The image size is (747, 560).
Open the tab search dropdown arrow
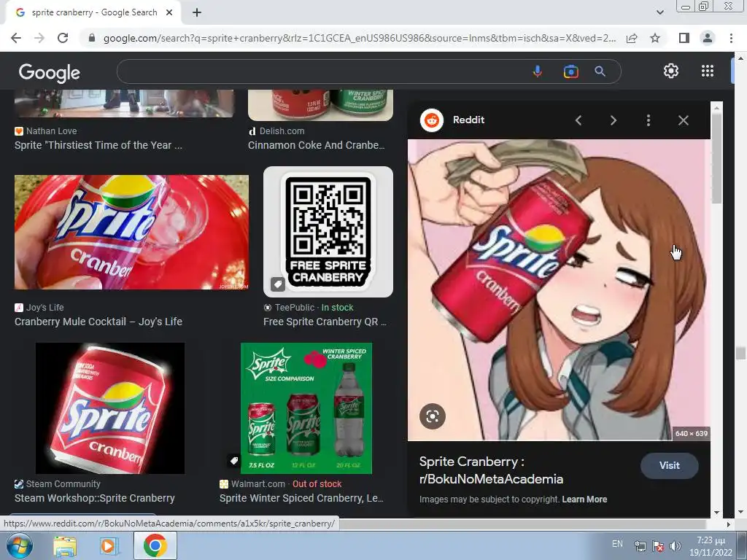(659, 13)
